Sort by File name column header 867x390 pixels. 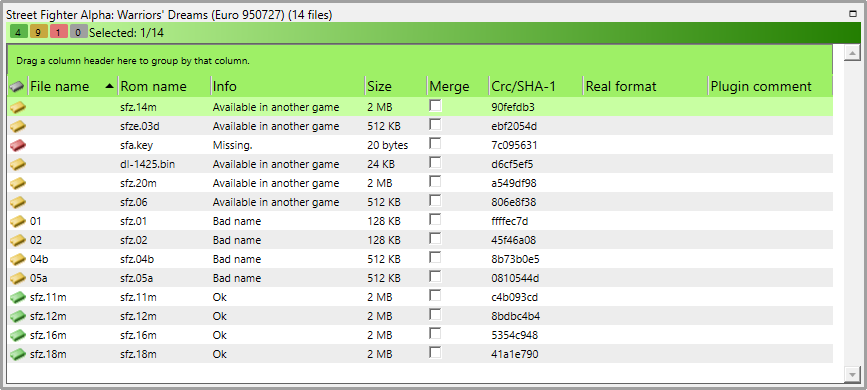tap(72, 86)
